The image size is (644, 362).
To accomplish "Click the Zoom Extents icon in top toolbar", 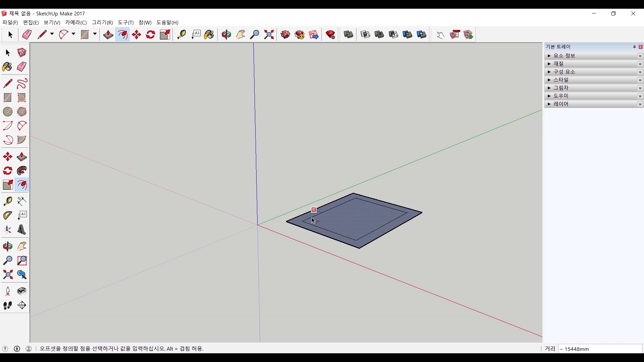I will click(x=269, y=35).
